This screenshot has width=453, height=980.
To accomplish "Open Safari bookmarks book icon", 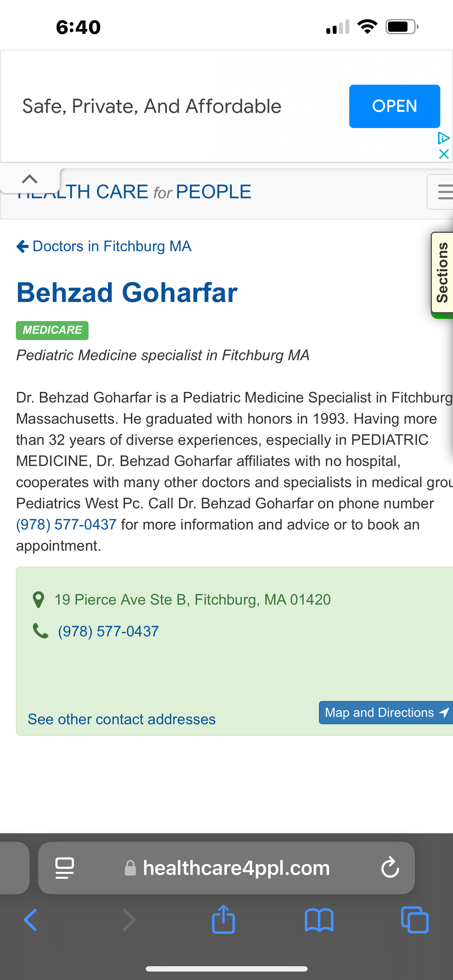I will [319, 920].
